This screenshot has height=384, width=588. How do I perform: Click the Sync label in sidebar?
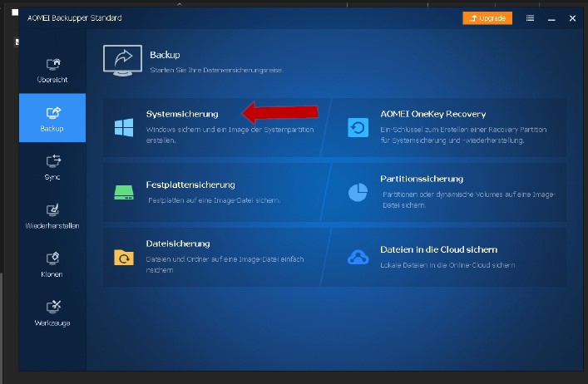coord(52,177)
